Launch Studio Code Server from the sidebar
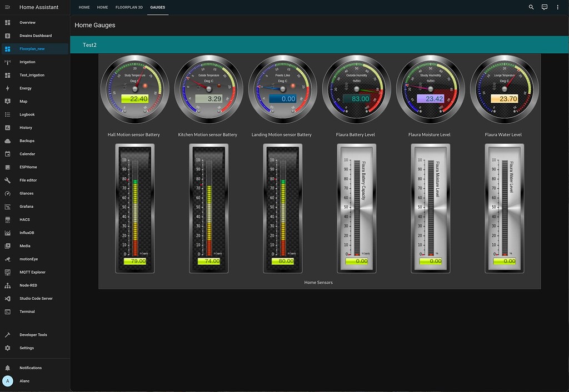Screen dimensions: 569x392 (x=34, y=298)
